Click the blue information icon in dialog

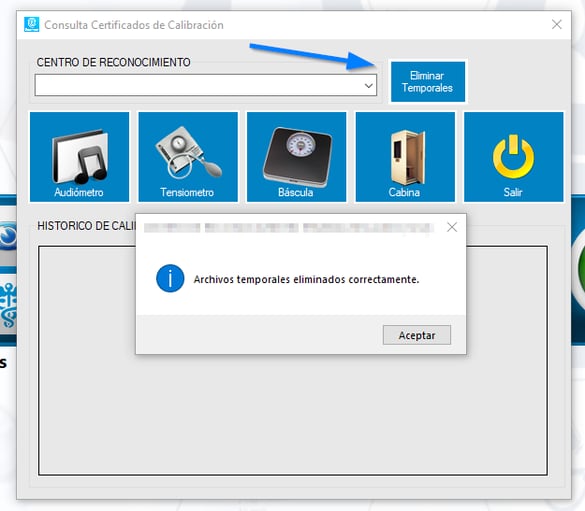(x=170, y=279)
